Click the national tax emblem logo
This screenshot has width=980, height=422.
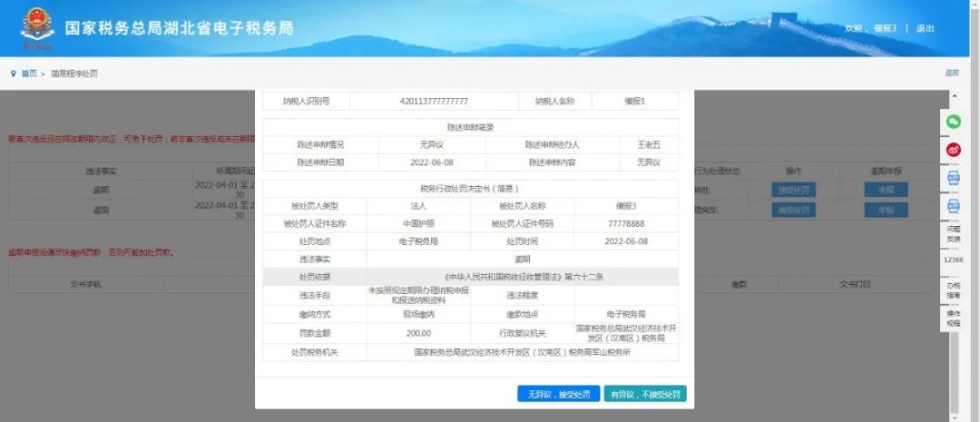(37, 28)
